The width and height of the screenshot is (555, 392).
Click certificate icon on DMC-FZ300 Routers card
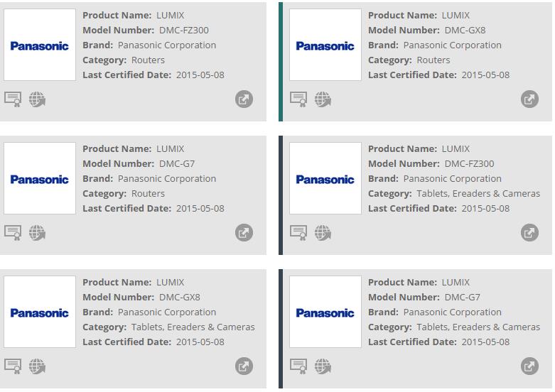click(x=13, y=99)
